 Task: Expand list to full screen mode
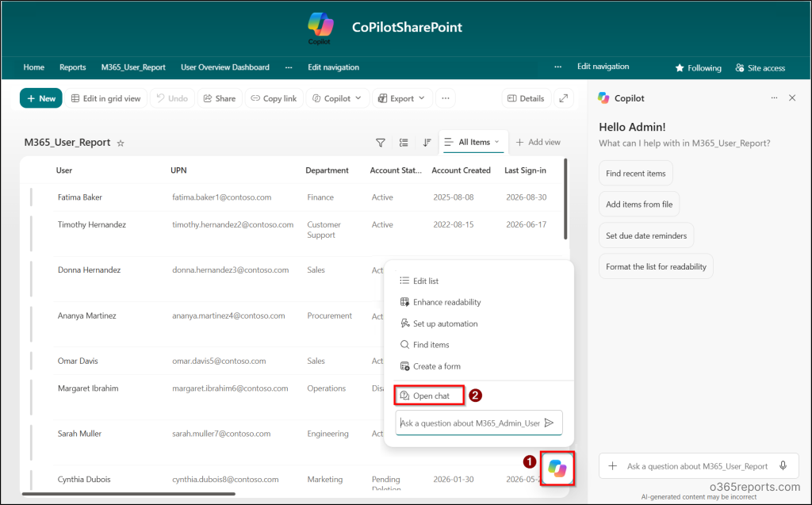coord(564,98)
